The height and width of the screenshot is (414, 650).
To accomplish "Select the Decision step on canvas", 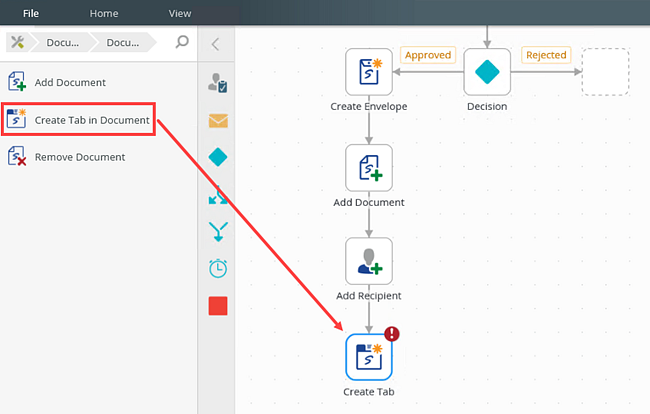I will 487,72.
